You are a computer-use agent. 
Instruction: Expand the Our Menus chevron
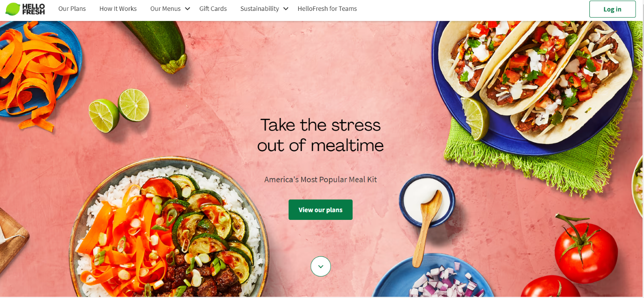click(x=188, y=9)
